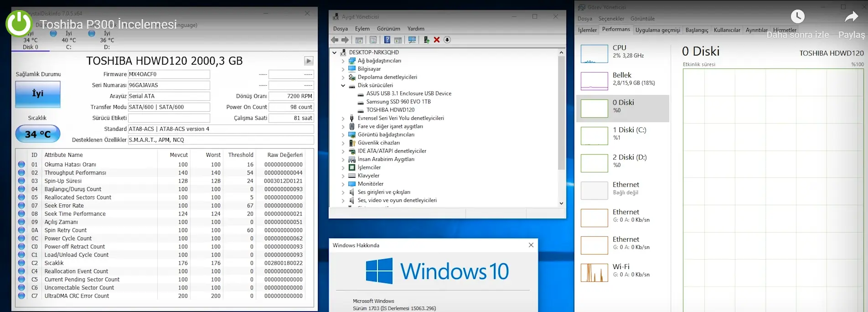Expand Ağ bağdaştırıcıları node
The height and width of the screenshot is (312, 868).
[x=343, y=61]
